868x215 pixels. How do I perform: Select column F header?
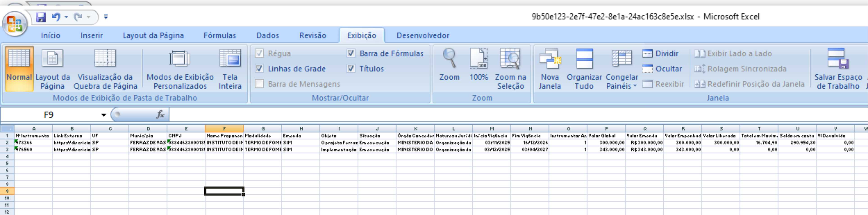(x=224, y=129)
